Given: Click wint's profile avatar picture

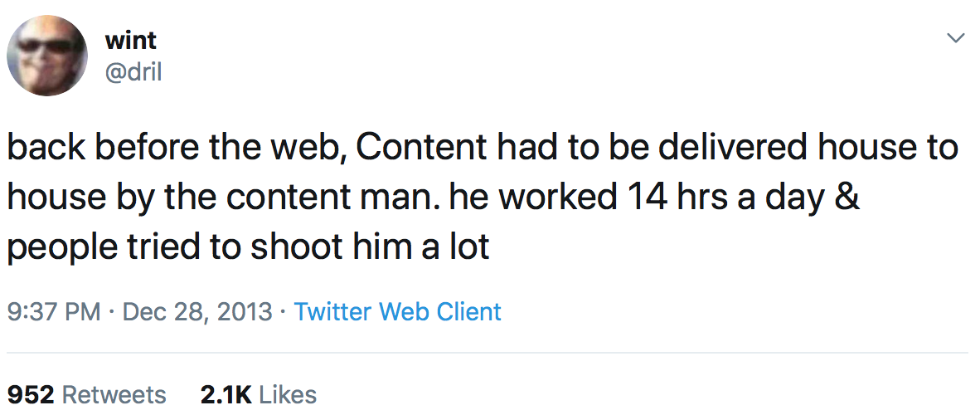Looking at the screenshot, I should 47,56.
